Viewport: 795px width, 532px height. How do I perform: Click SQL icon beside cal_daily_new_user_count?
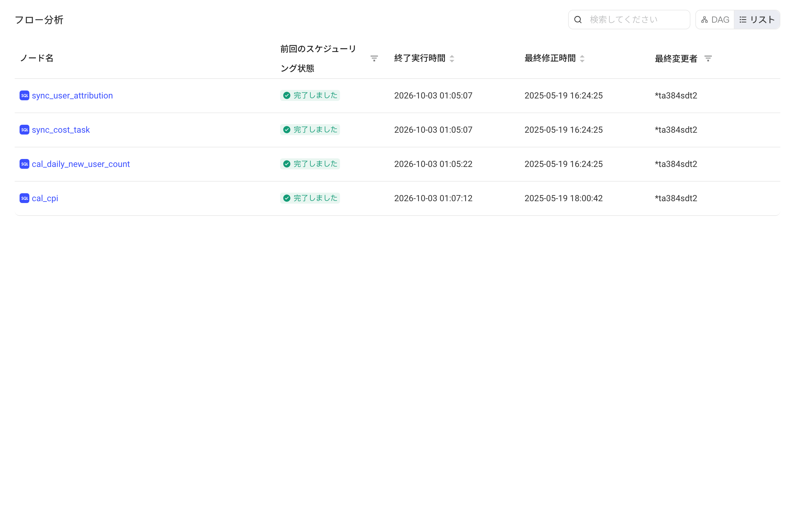tap(24, 164)
